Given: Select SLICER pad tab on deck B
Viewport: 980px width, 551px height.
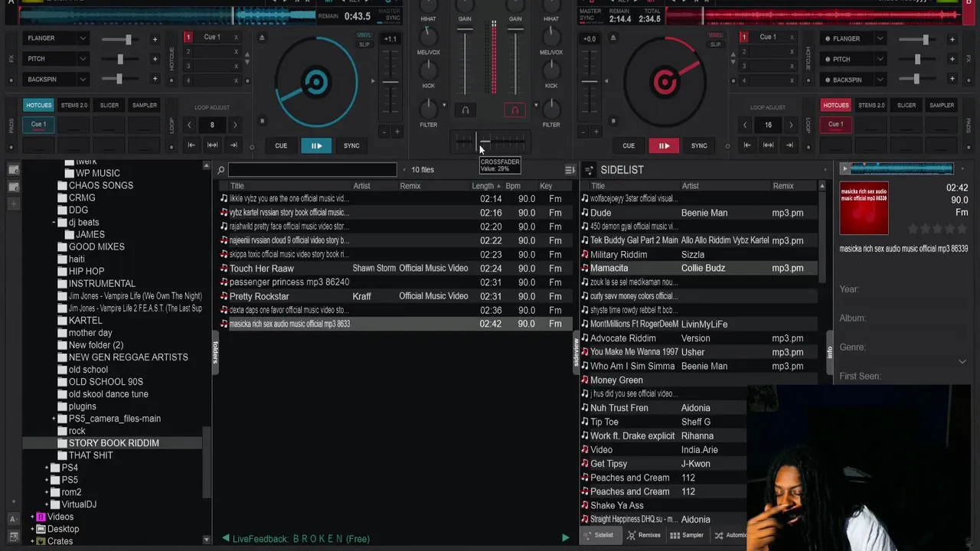Looking at the screenshot, I should click(x=906, y=106).
